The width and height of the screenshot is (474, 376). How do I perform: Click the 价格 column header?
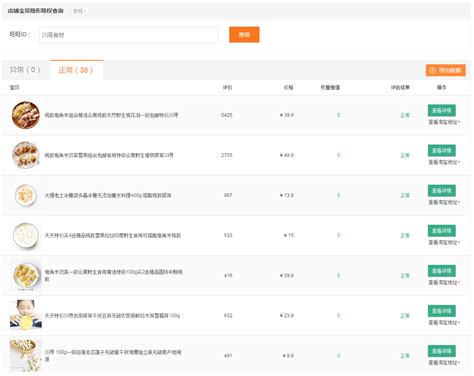[x=288, y=87]
